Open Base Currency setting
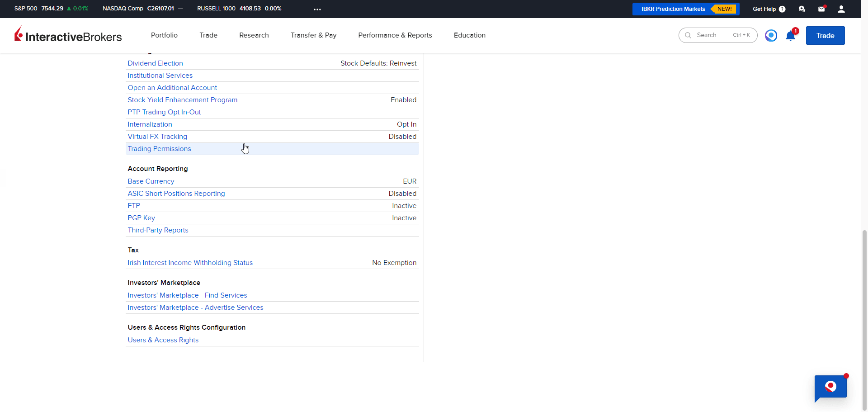868x412 pixels. pyautogui.click(x=151, y=181)
